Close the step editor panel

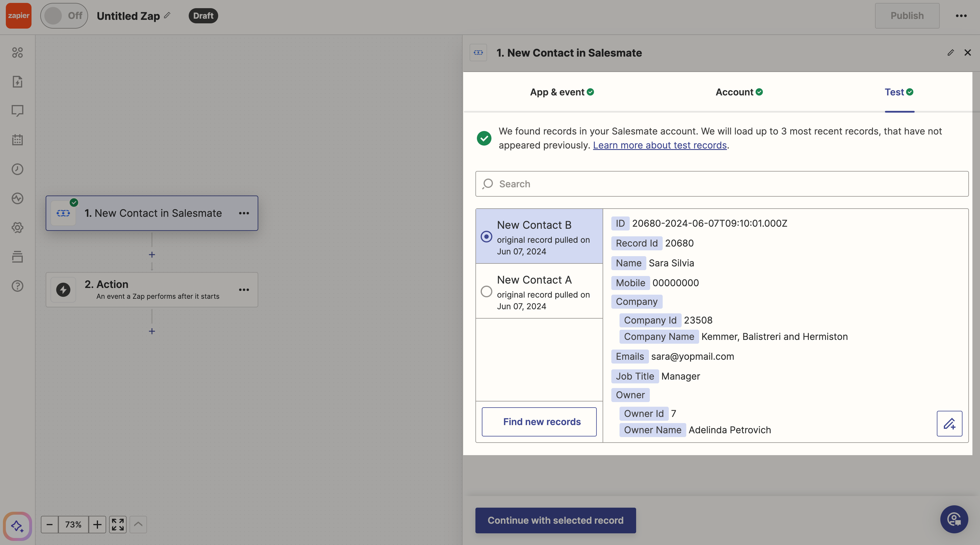pyautogui.click(x=968, y=53)
